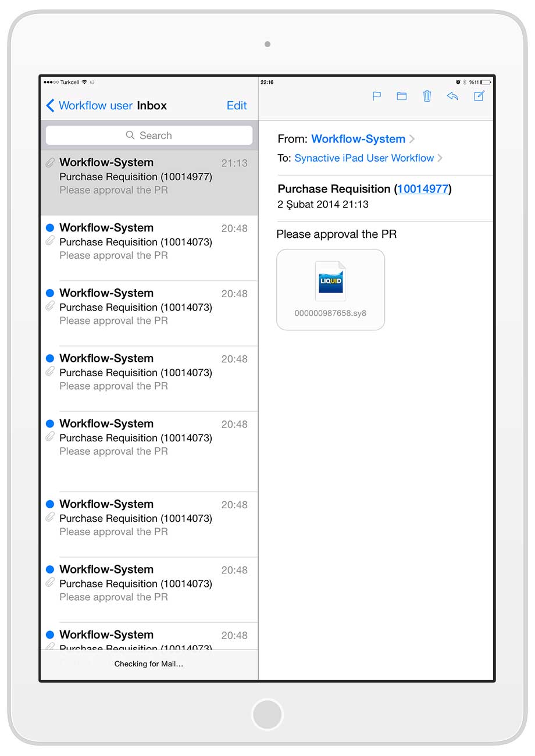This screenshot has height=756, width=535.
Task: Tap the Workflow-System sender name in From
Action: (358, 139)
